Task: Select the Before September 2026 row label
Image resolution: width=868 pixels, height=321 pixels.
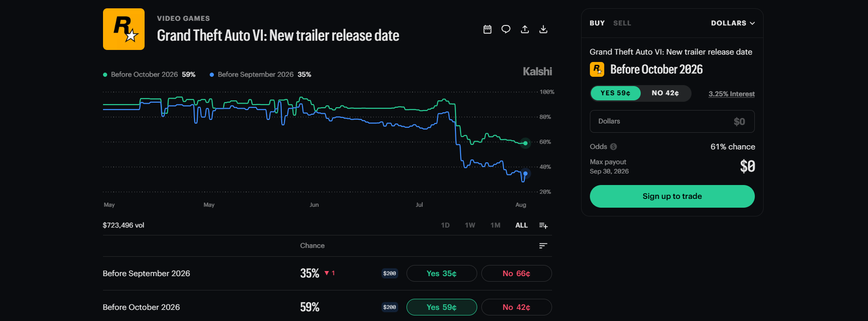Action: click(146, 273)
